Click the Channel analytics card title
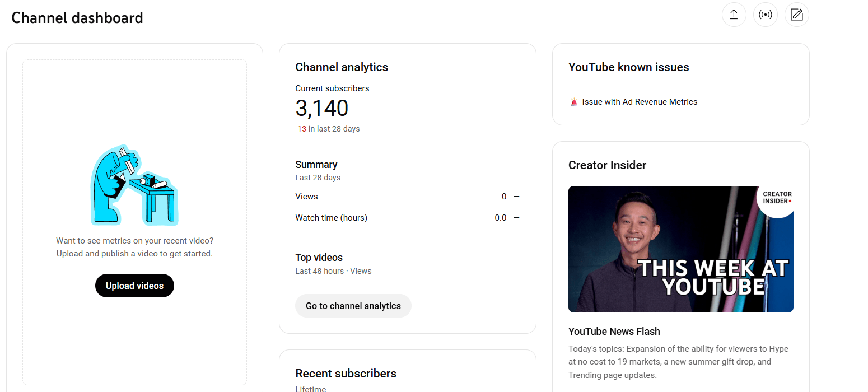 point(342,67)
